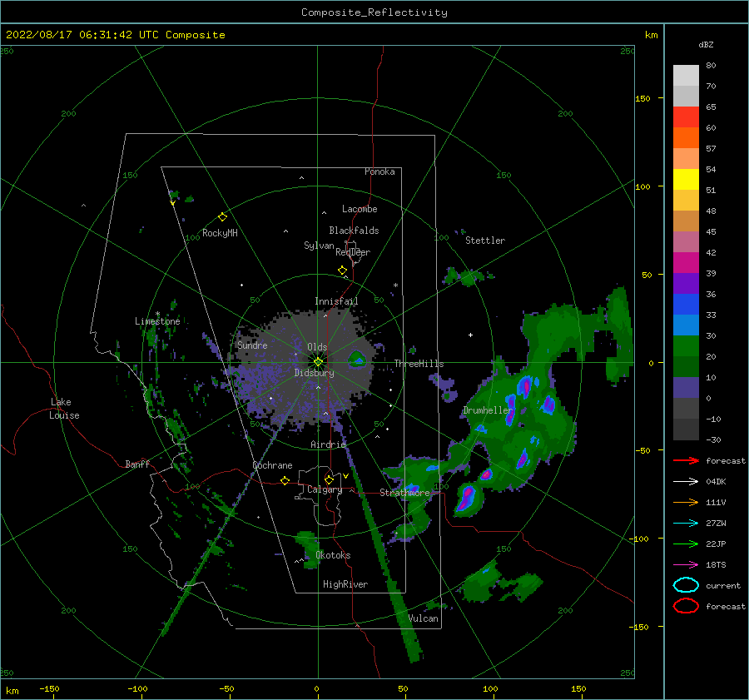The width and height of the screenshot is (749, 700).
Task: Click the Limestone label
Action: (157, 321)
